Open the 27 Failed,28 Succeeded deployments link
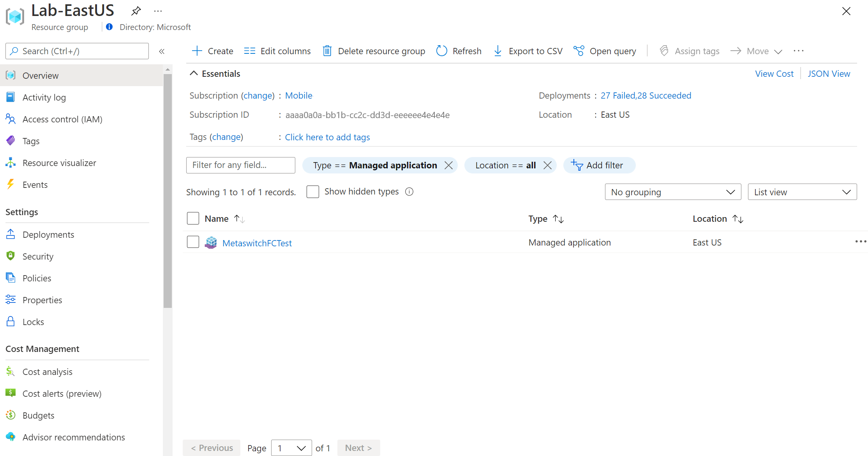The image size is (868, 456). coord(646,96)
